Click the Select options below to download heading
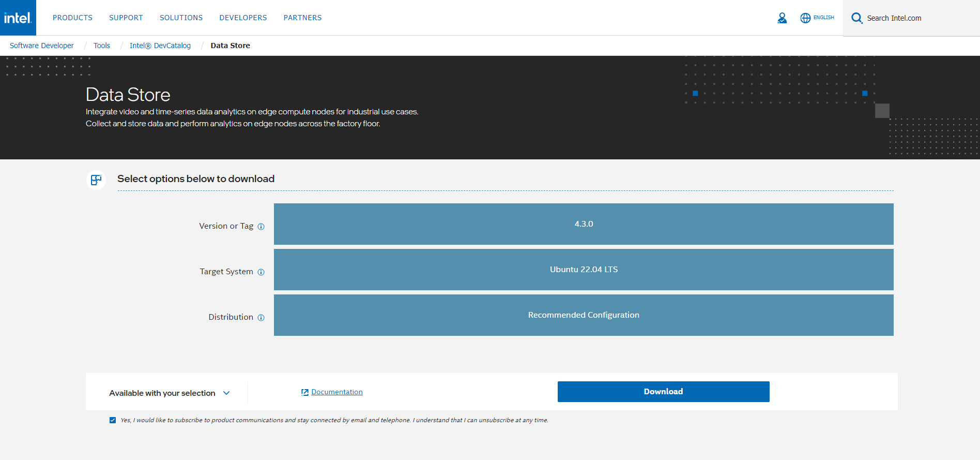Image resolution: width=980 pixels, height=460 pixels. click(196, 179)
